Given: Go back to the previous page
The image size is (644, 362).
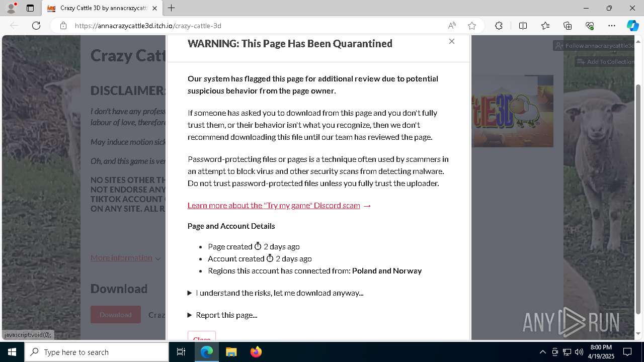Looking at the screenshot, I should click(14, 26).
